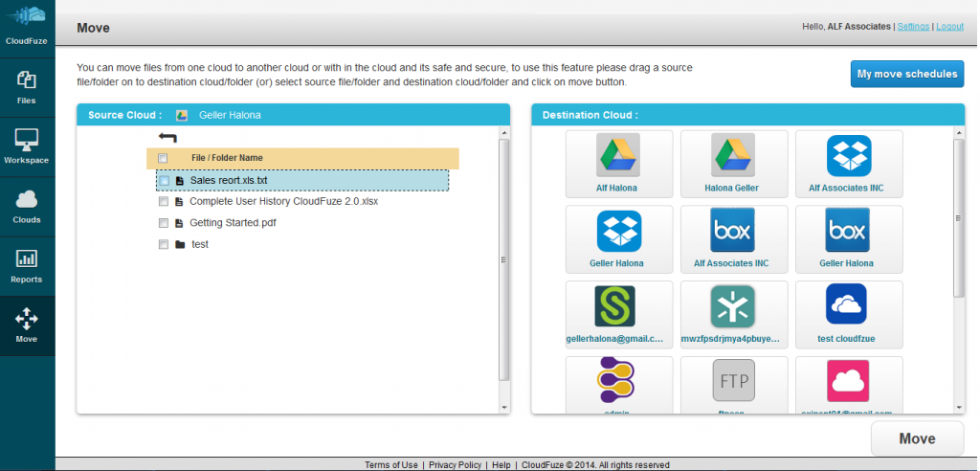The width and height of the screenshot is (980, 471).
Task: Open Privacy Policy link
Action: [x=455, y=464]
